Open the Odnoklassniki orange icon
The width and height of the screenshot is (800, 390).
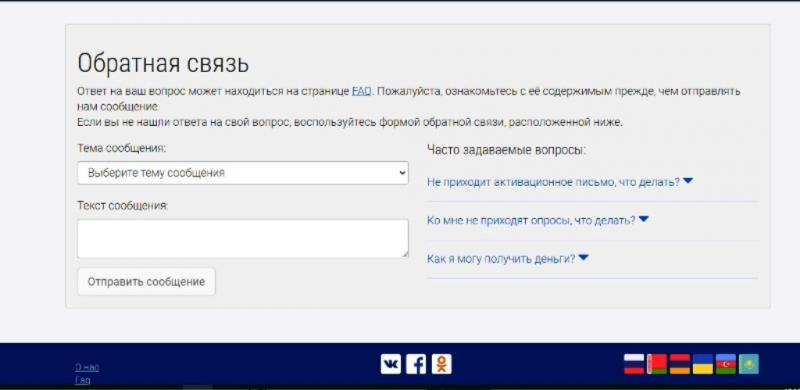[441, 364]
